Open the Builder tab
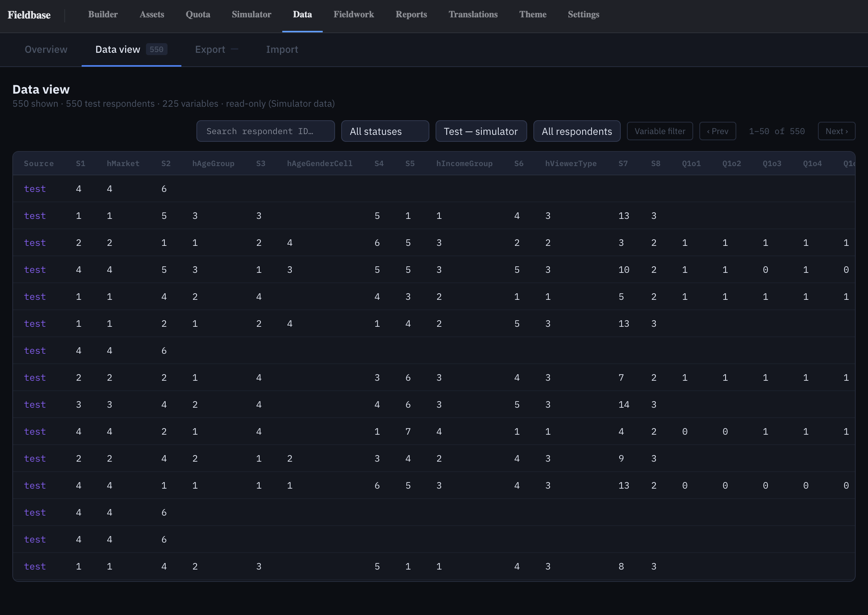The width and height of the screenshot is (868, 615). point(103,15)
